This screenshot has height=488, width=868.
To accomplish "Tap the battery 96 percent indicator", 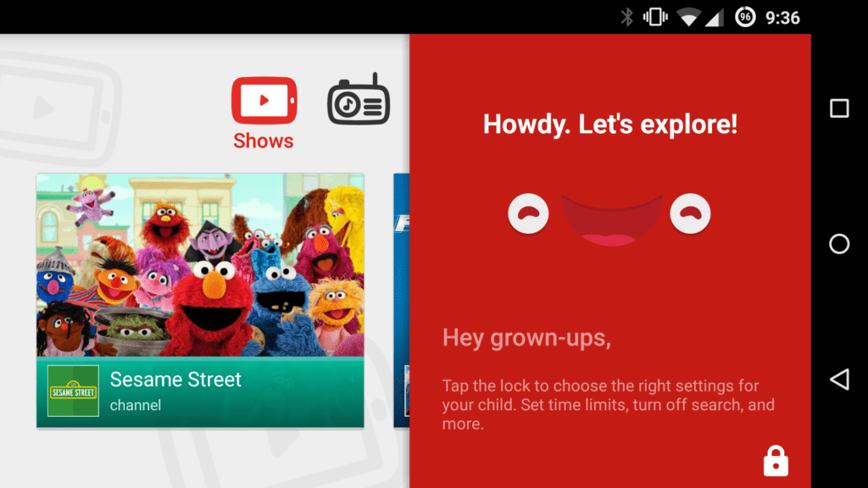I will coord(745,17).
